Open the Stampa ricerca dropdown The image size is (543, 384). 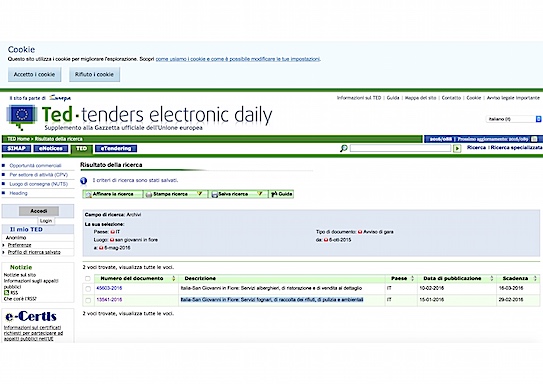[200, 194]
